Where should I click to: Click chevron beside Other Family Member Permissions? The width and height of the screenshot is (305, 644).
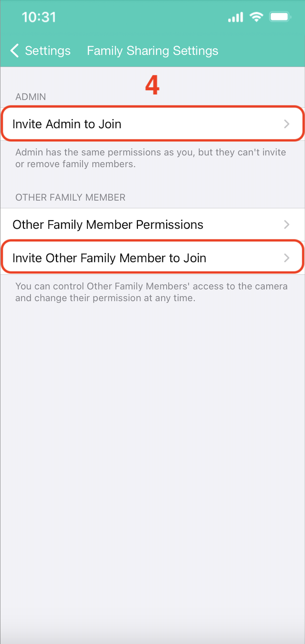pyautogui.click(x=287, y=225)
